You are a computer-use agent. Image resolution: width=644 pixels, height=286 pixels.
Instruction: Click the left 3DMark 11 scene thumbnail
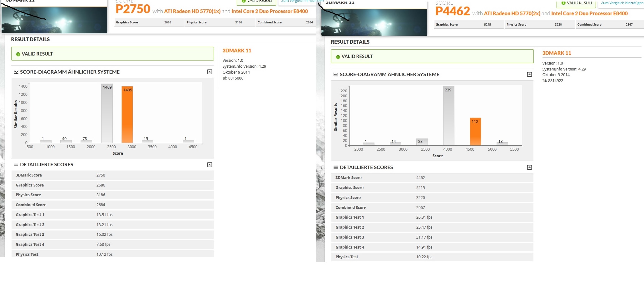pyautogui.click(x=54, y=19)
